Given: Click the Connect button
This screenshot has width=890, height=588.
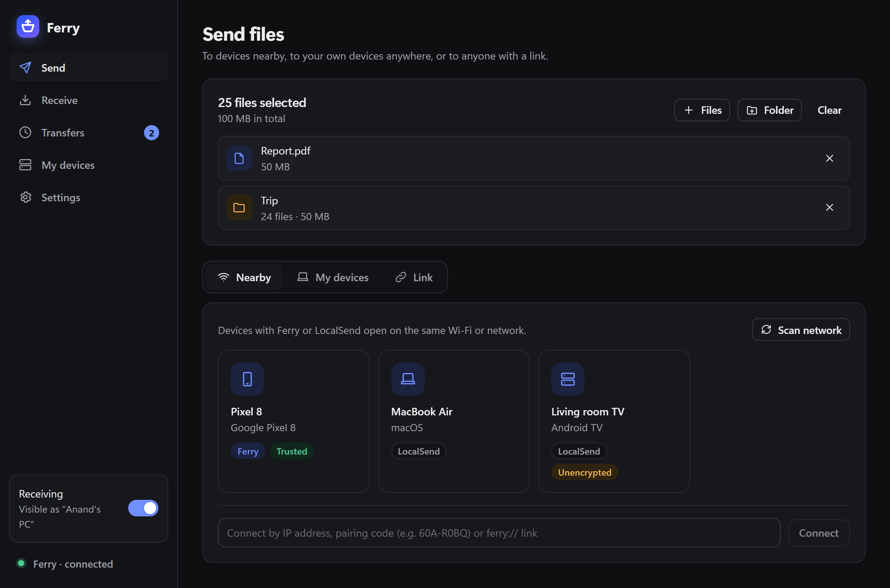Looking at the screenshot, I should 819,533.
